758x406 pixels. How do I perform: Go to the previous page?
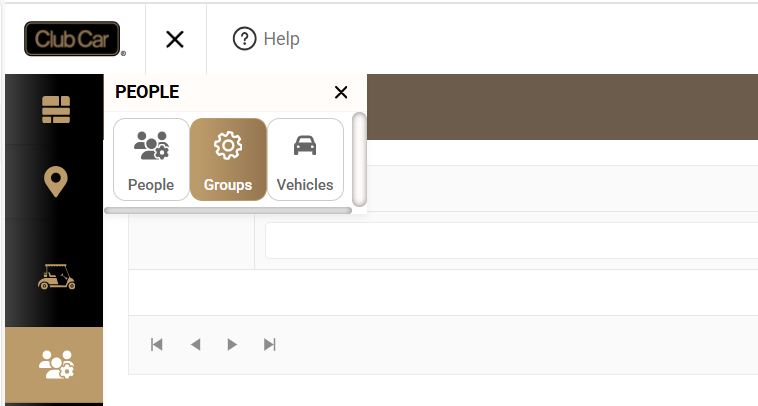pos(195,345)
